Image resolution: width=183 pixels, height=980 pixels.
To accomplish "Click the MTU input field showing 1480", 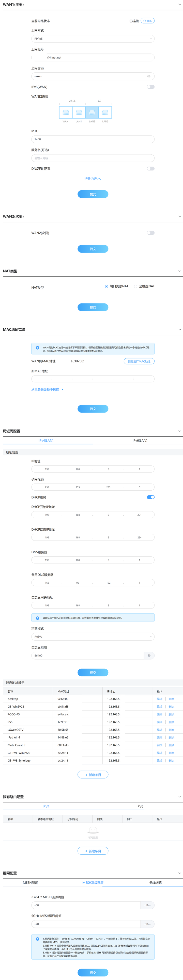I will [x=93, y=139].
